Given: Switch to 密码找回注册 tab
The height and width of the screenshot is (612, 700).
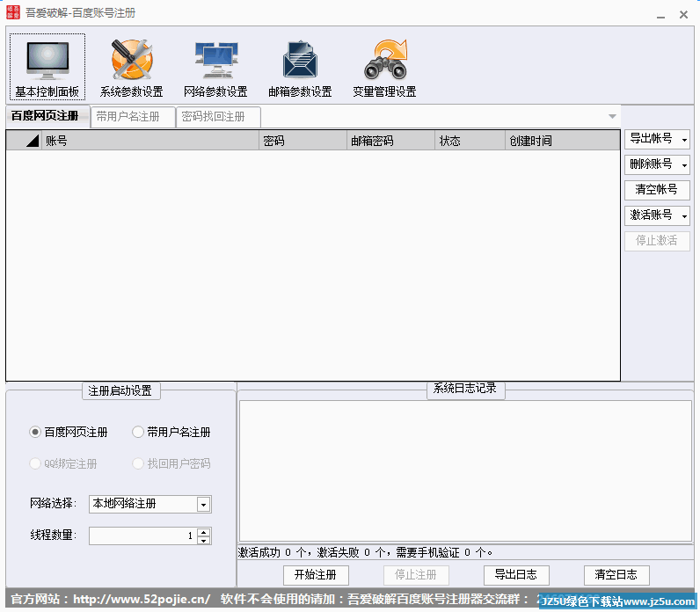Looking at the screenshot, I should pyautogui.click(x=218, y=117).
